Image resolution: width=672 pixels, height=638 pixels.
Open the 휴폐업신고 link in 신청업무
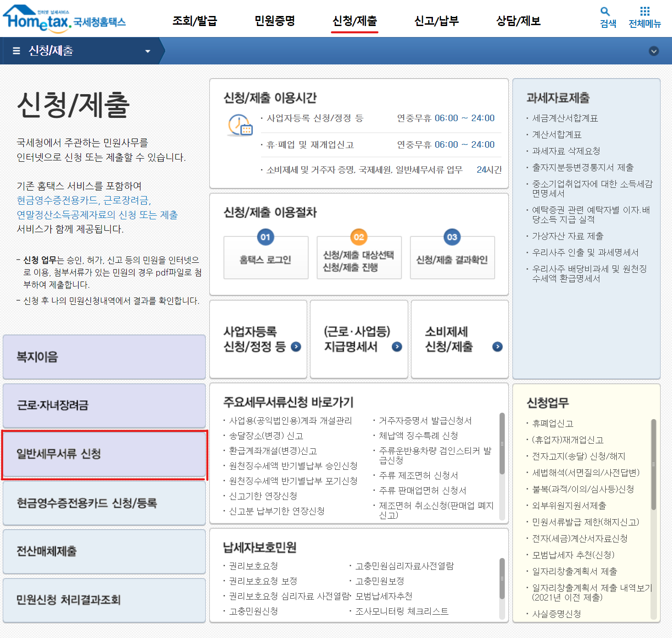553,424
